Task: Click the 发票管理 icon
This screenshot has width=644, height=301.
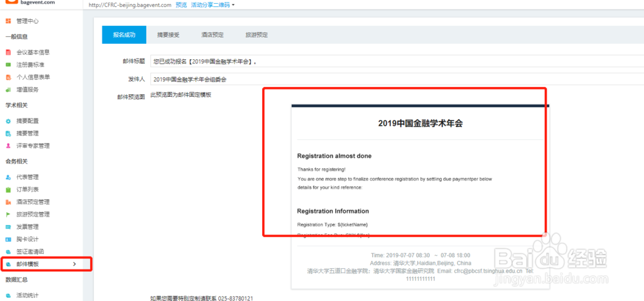Action: pyautogui.click(x=8, y=227)
